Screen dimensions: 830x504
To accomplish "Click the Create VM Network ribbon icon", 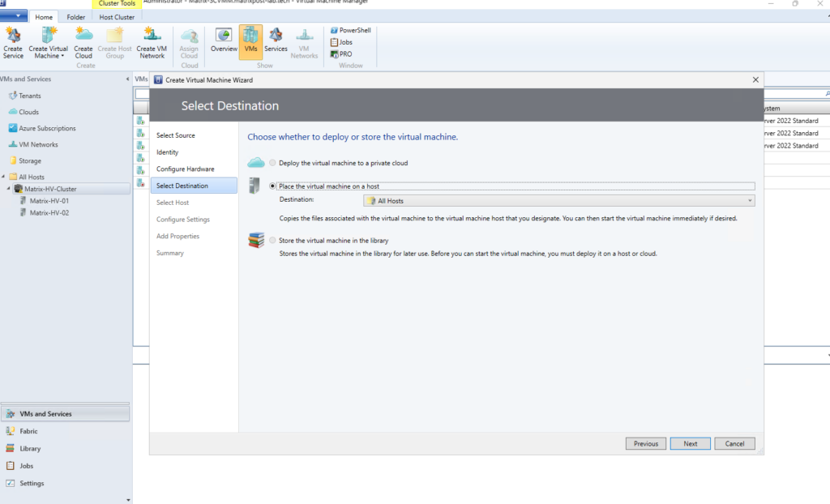I will pos(152,43).
